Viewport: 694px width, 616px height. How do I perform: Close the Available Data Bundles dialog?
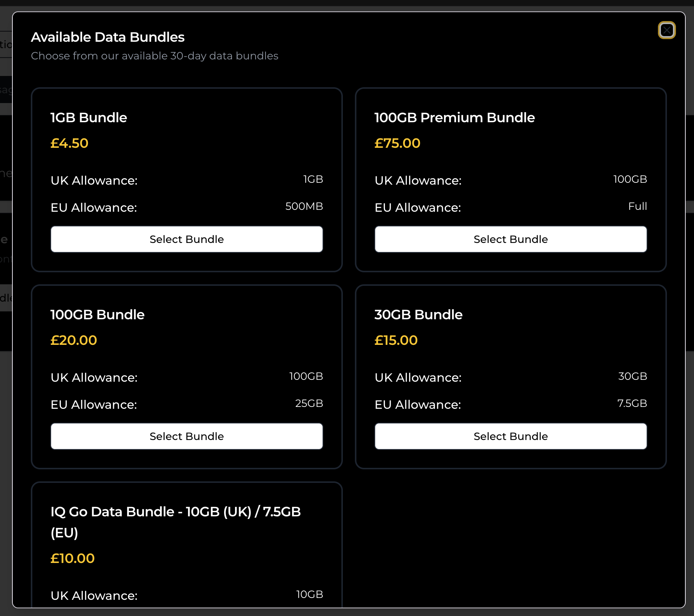(x=667, y=31)
